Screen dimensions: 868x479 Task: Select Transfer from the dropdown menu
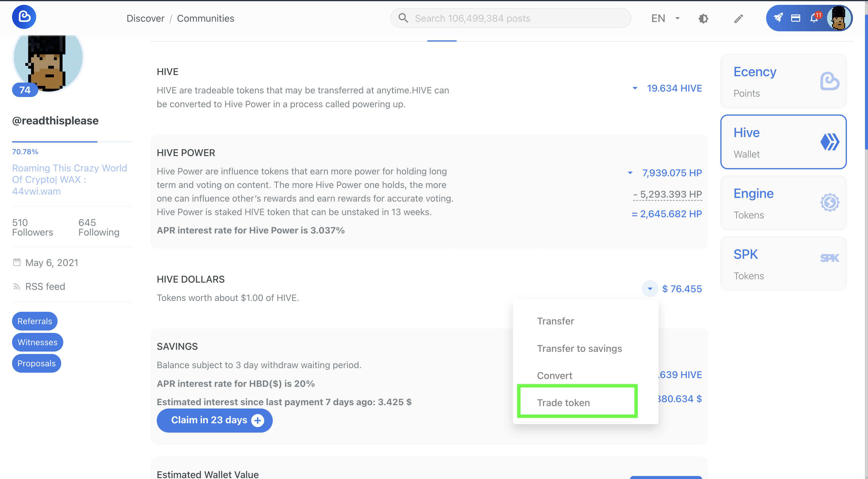pyautogui.click(x=556, y=321)
